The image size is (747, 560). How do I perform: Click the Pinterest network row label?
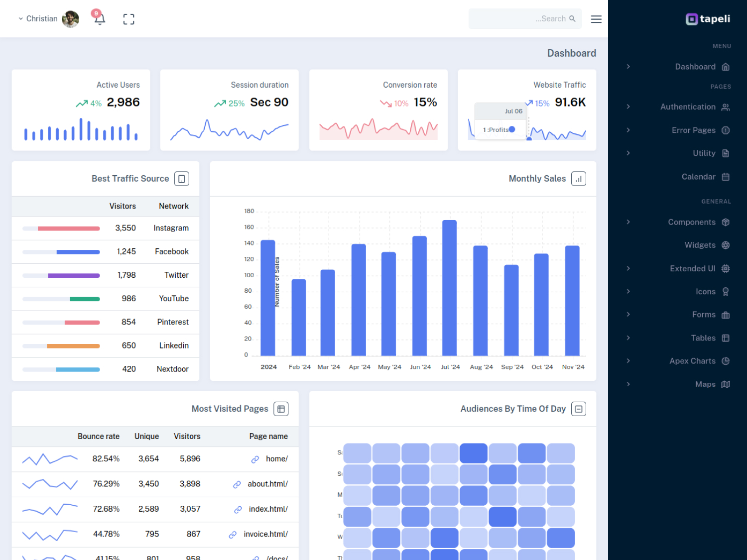pos(173,322)
